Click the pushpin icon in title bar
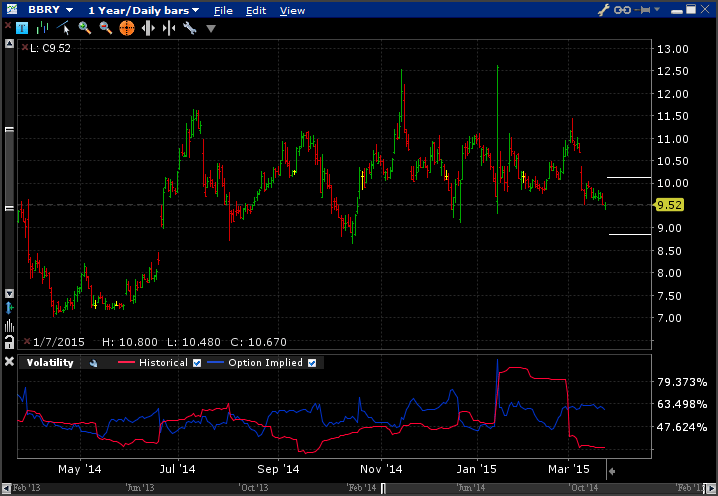This screenshot has width=718, height=496. point(643,10)
